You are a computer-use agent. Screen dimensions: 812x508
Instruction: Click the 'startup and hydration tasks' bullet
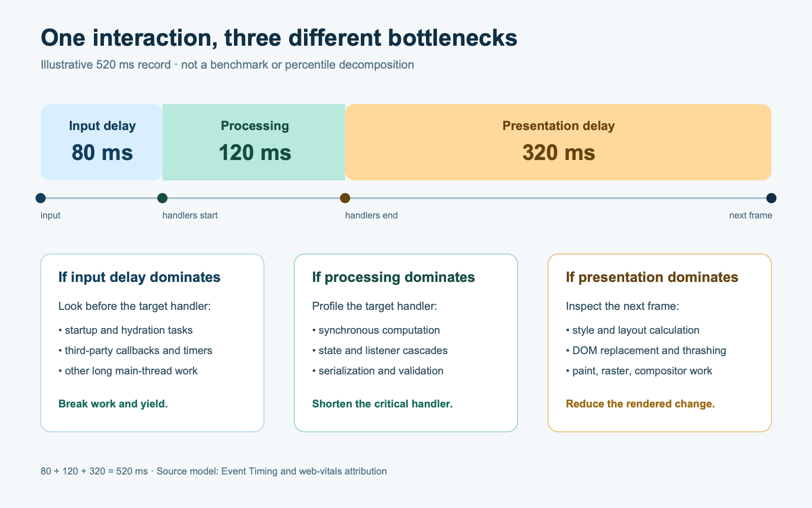point(125,330)
